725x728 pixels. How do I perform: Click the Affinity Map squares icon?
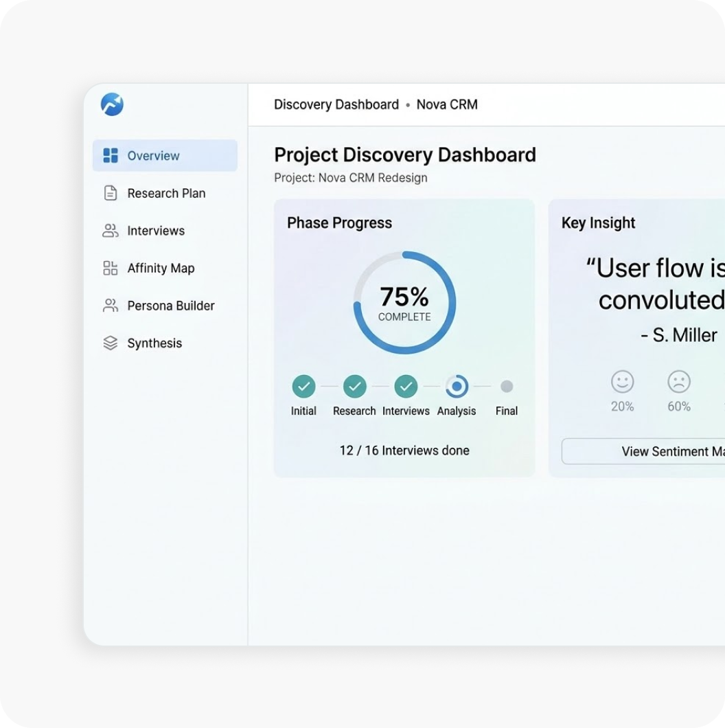(x=111, y=268)
